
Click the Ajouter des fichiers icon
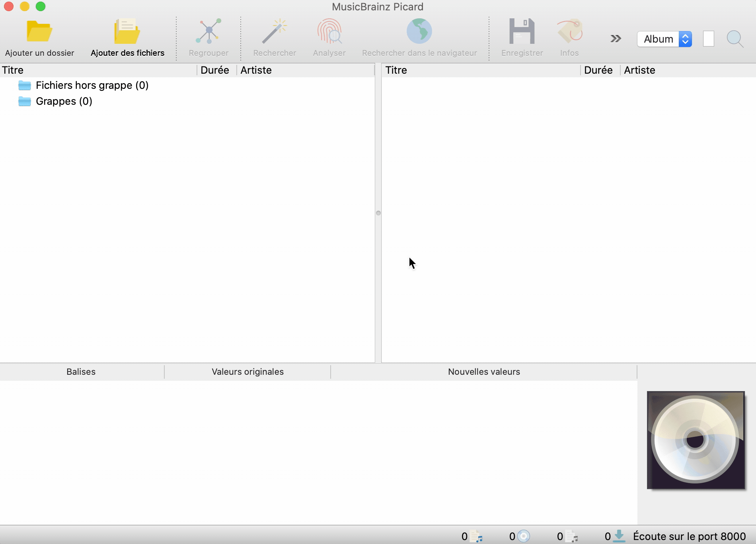127,31
